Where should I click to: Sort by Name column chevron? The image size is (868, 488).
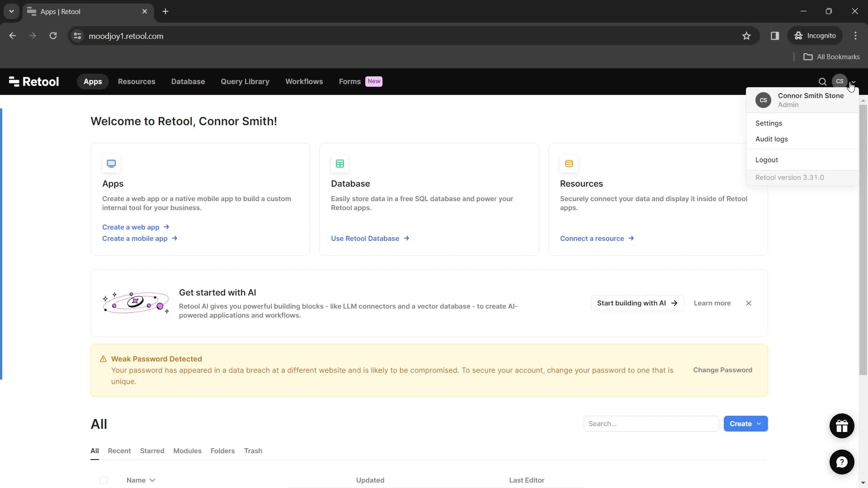point(152,480)
